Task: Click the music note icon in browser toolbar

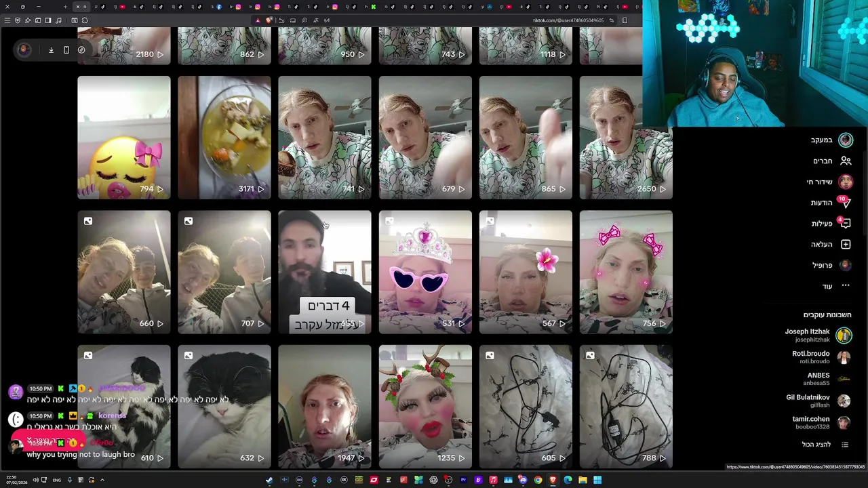Action: pos(58,20)
